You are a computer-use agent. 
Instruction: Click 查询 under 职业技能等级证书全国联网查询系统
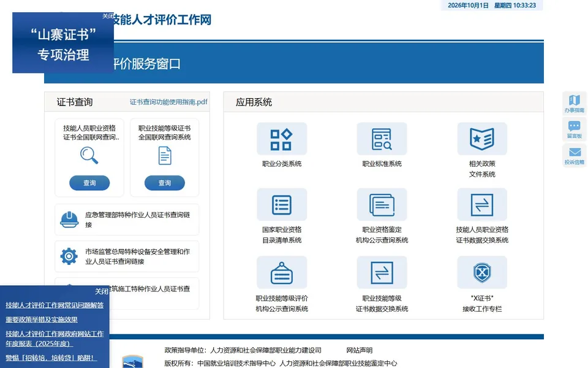(165, 183)
